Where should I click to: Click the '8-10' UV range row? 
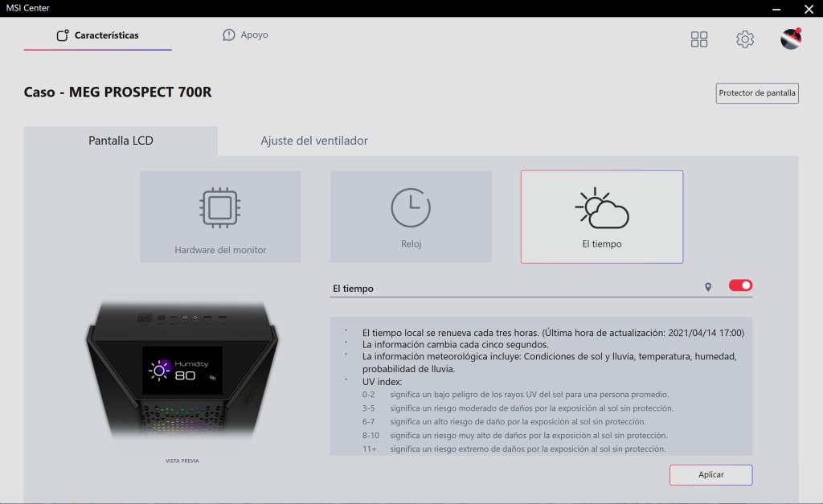tap(515, 435)
